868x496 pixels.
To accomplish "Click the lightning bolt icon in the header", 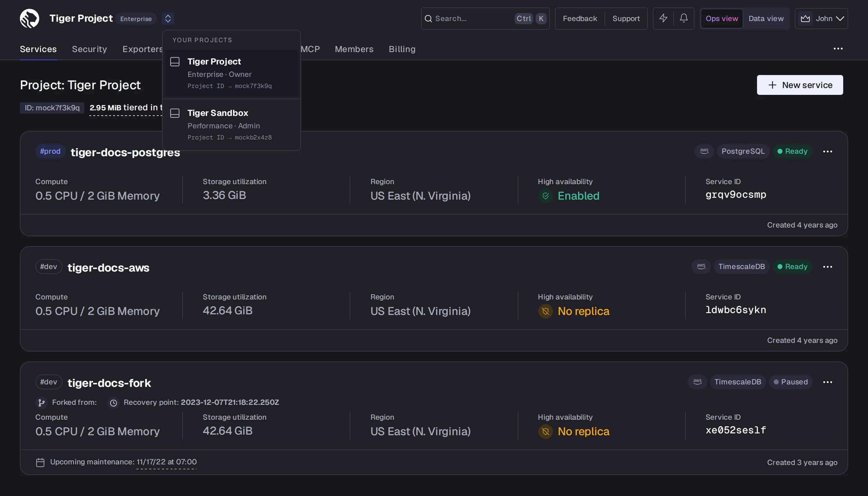I will pyautogui.click(x=663, y=18).
